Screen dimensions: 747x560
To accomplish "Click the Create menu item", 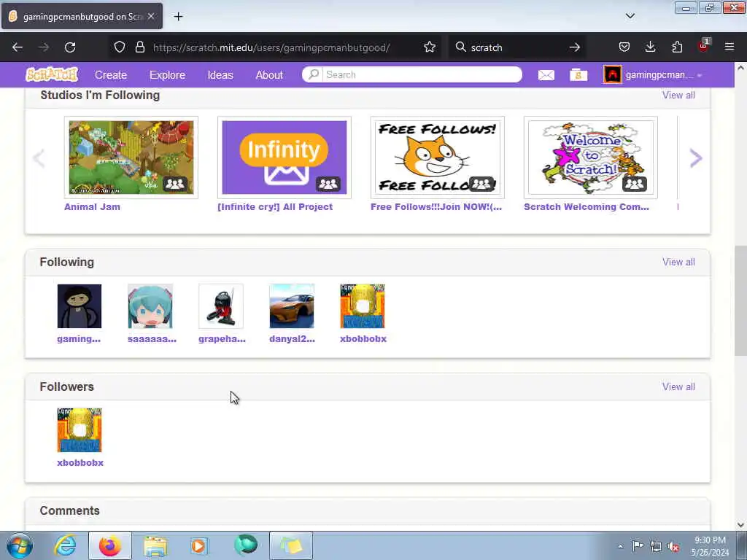I will pyautogui.click(x=111, y=75).
